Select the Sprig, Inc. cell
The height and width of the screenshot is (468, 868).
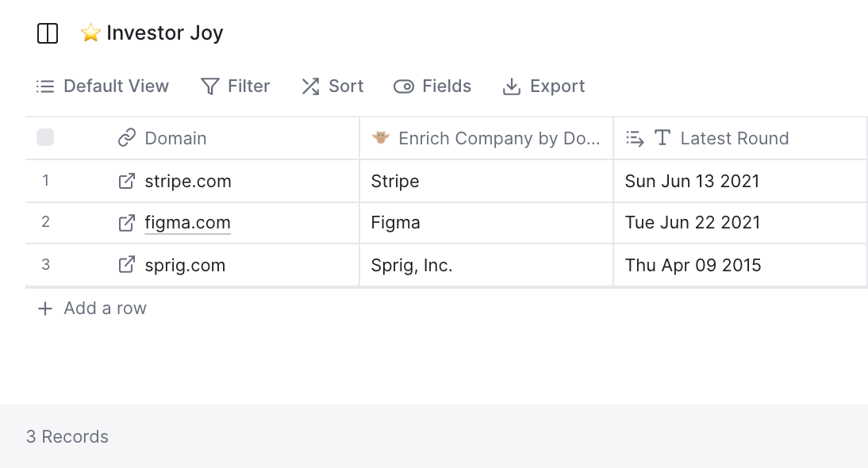pos(486,265)
